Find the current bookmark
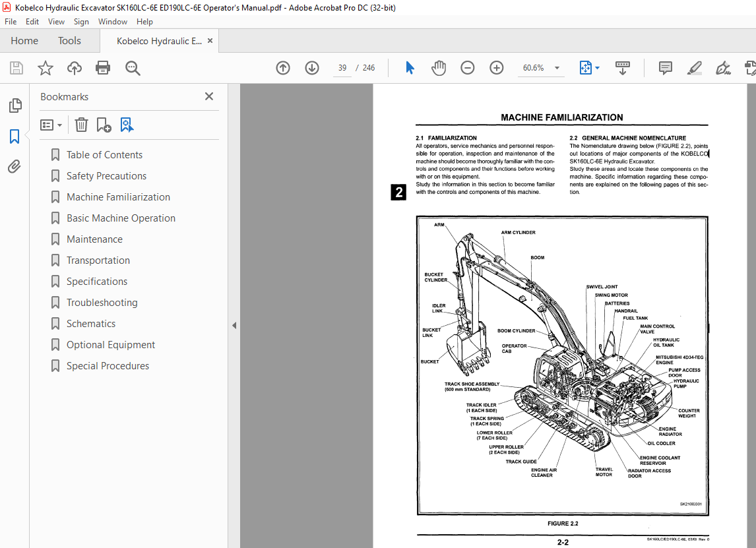 point(127,125)
